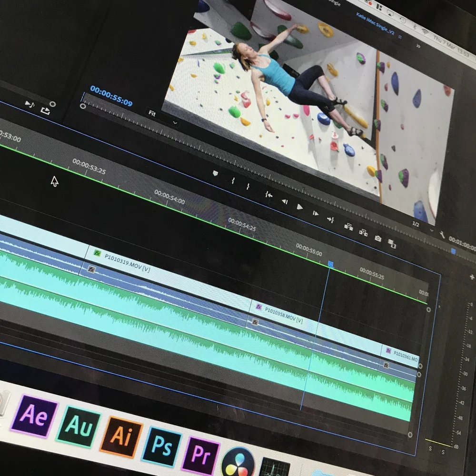
Task: Click the AirPlay display icon in menu bar
Action: (x=391, y=14)
